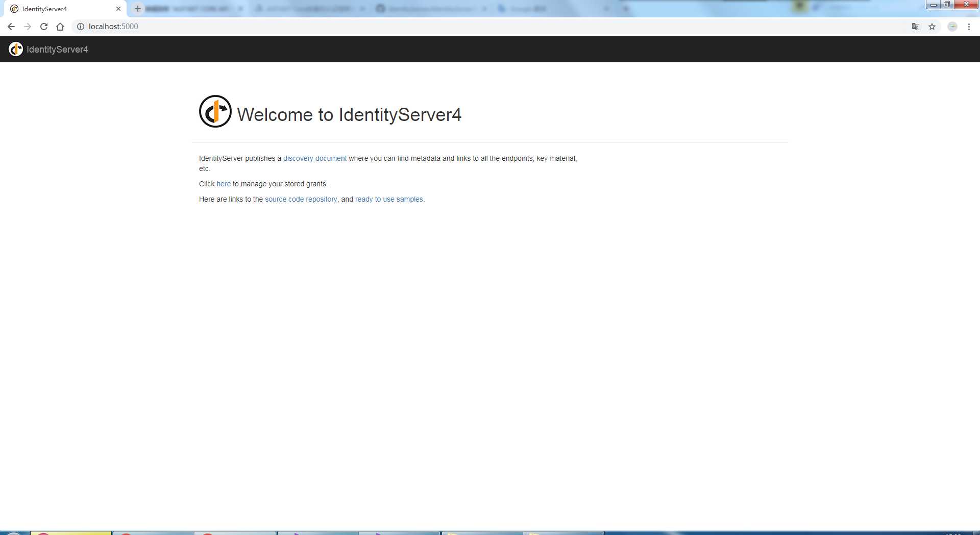Click the Welcome to IdentityServer4 heading
980x535 pixels.
pos(349,115)
